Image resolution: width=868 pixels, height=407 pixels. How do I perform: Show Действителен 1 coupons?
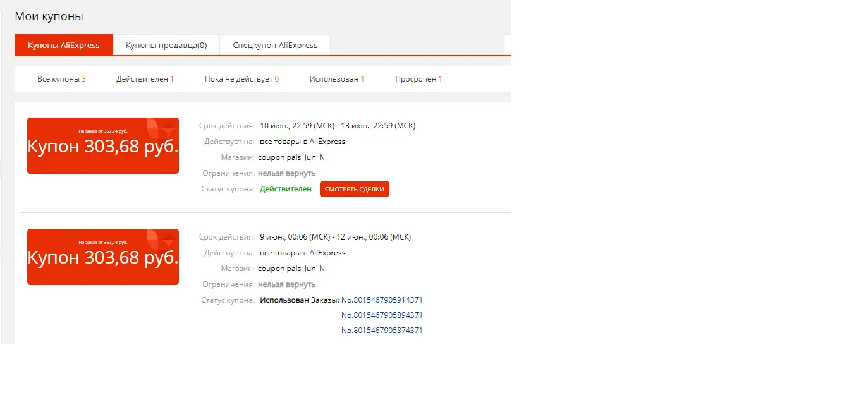pyautogui.click(x=145, y=79)
